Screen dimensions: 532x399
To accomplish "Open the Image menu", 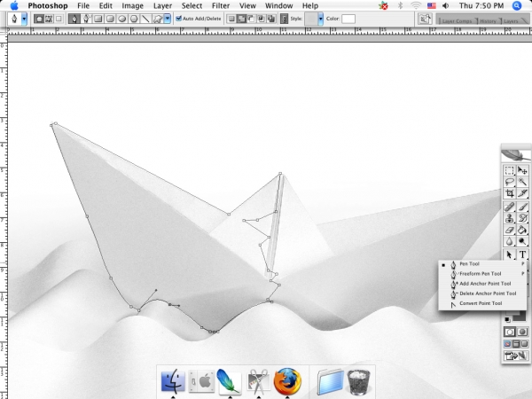I will [132, 6].
